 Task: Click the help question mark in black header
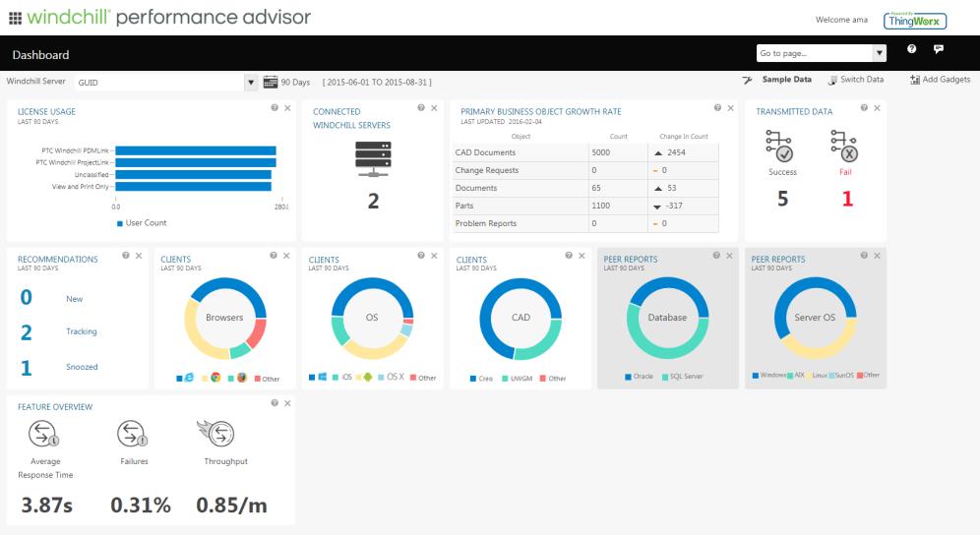coord(911,50)
